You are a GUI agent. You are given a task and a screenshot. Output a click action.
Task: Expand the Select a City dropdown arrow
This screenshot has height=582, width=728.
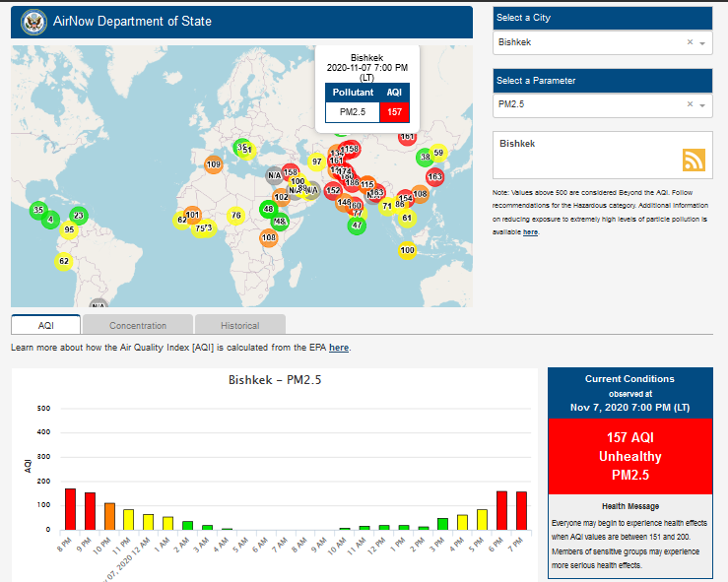point(702,43)
